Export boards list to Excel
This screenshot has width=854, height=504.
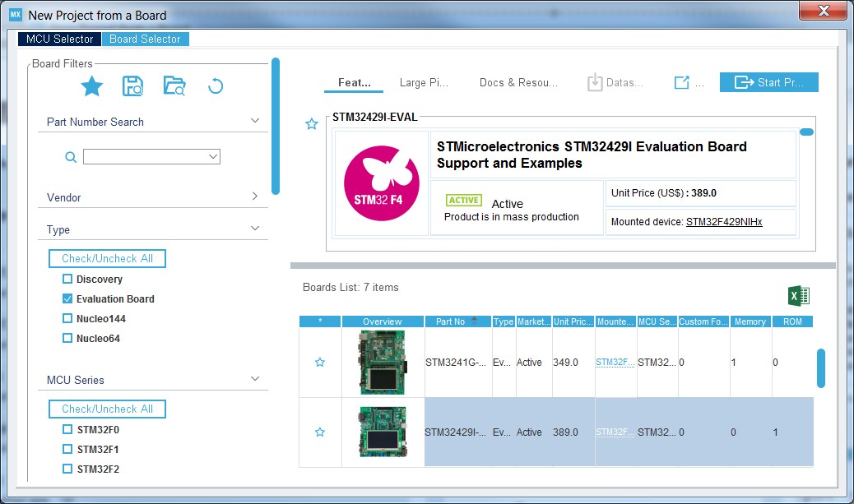(x=799, y=296)
